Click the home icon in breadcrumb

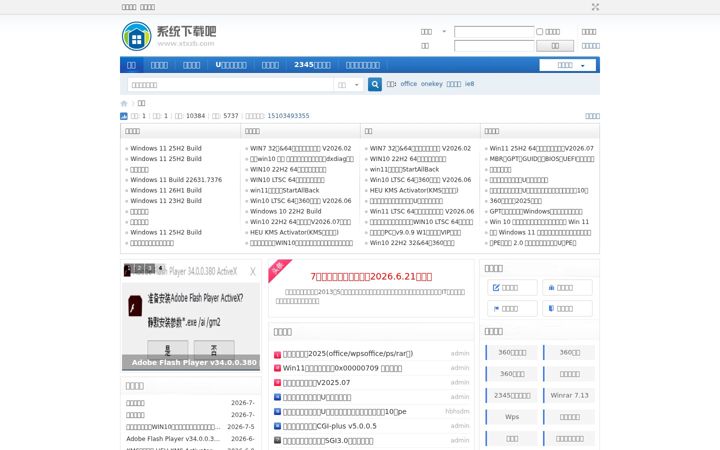tap(124, 103)
